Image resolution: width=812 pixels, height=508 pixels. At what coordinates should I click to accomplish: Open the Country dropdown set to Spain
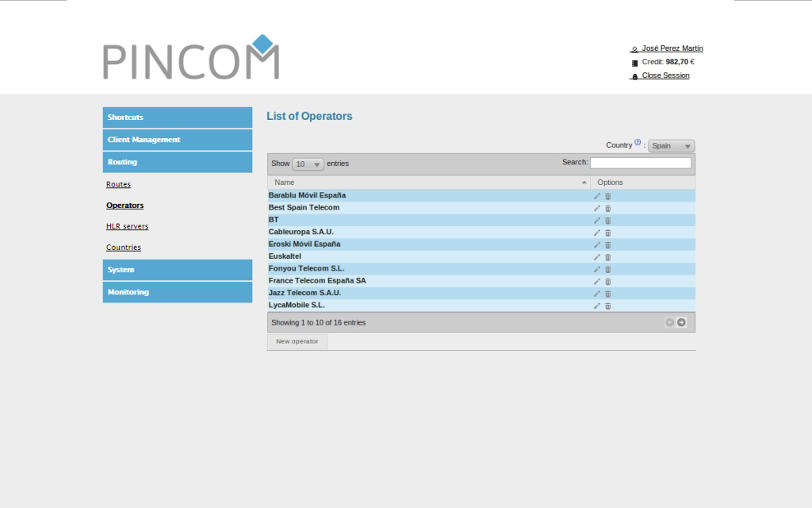click(x=671, y=146)
